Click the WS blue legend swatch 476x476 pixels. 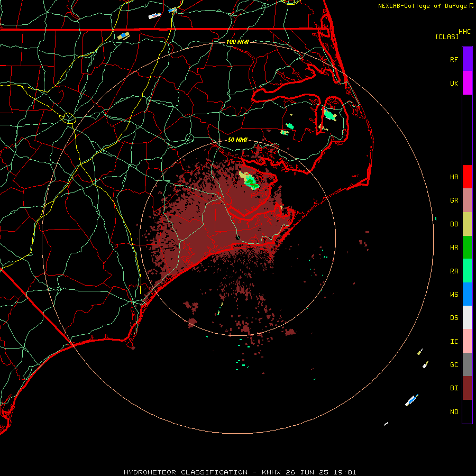tap(467, 294)
